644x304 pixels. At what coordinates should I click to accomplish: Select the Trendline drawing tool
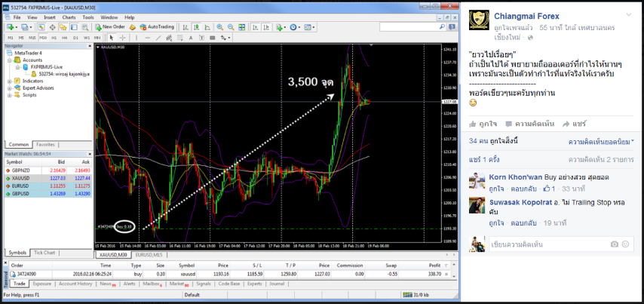158,38
